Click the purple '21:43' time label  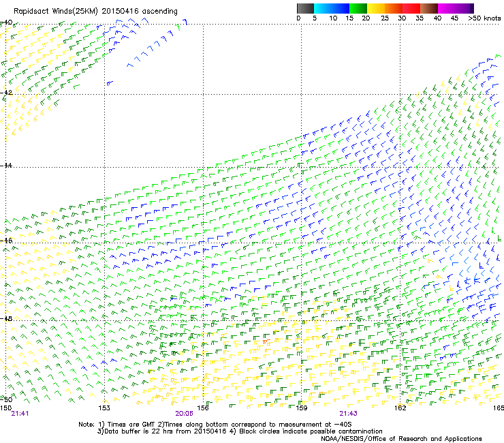coord(349,414)
